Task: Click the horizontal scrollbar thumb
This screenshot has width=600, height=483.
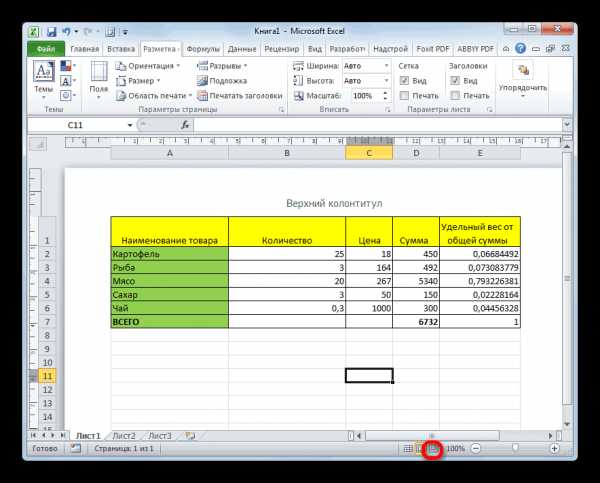Action: (x=432, y=436)
